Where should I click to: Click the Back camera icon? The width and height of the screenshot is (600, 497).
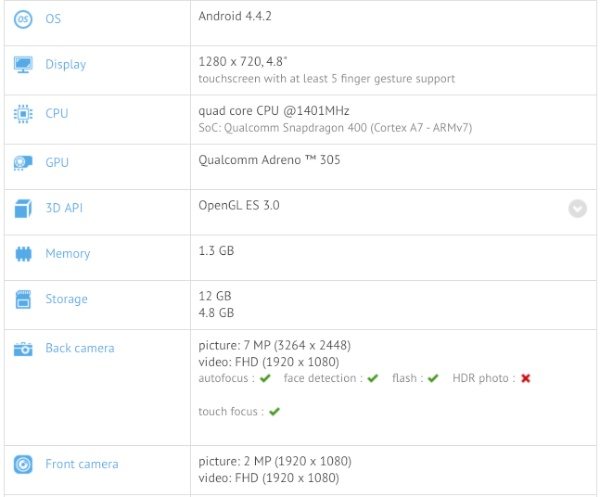(23, 349)
